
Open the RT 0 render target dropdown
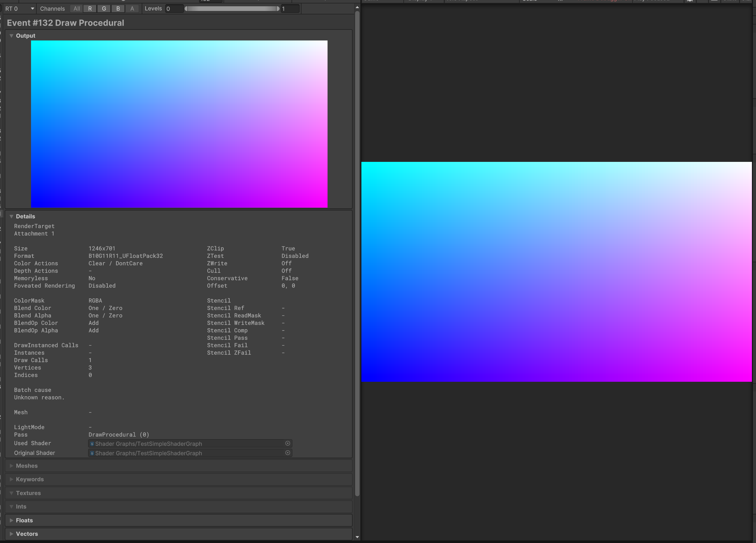click(19, 9)
